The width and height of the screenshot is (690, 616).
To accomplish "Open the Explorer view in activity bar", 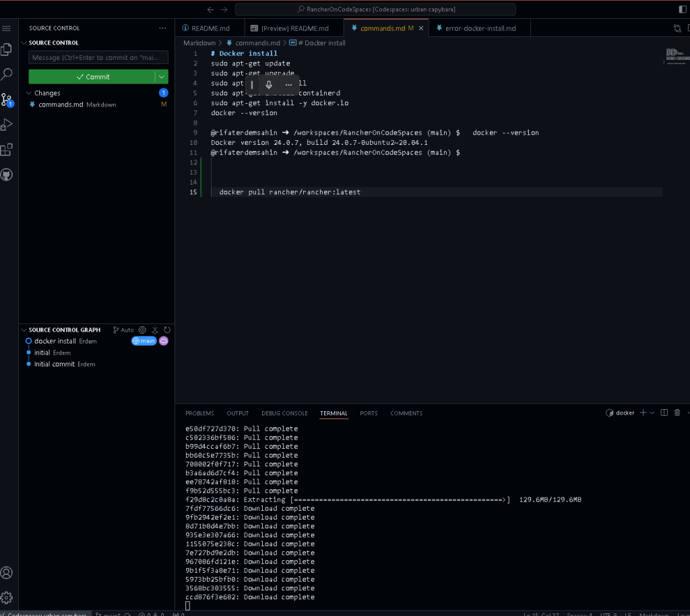I will click(x=7, y=49).
